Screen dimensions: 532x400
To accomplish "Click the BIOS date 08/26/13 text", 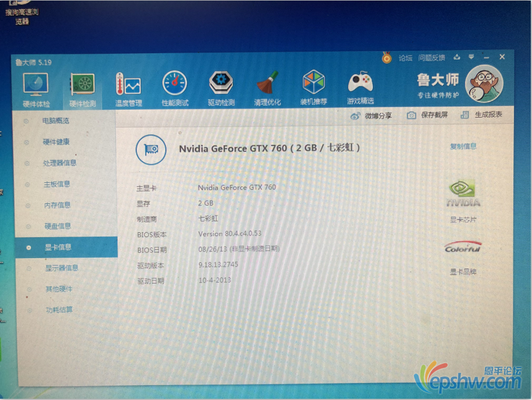I will (239, 249).
